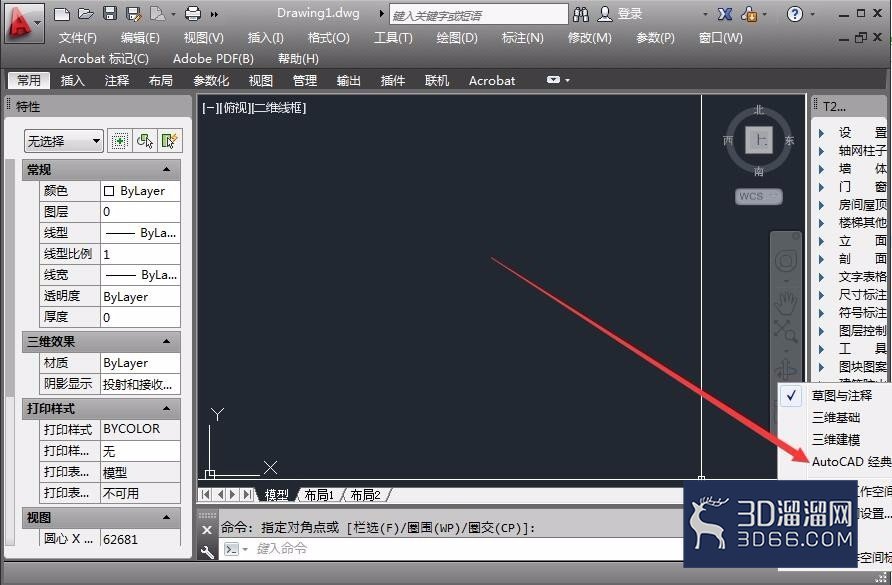The height and width of the screenshot is (585, 892).
Task: Switch to 布局1 layout tab
Action: point(319,495)
